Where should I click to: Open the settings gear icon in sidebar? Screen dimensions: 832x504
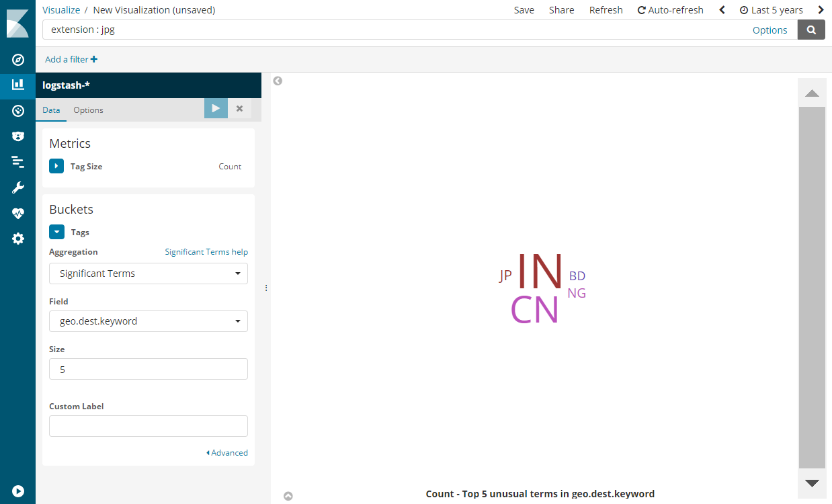tap(18, 239)
